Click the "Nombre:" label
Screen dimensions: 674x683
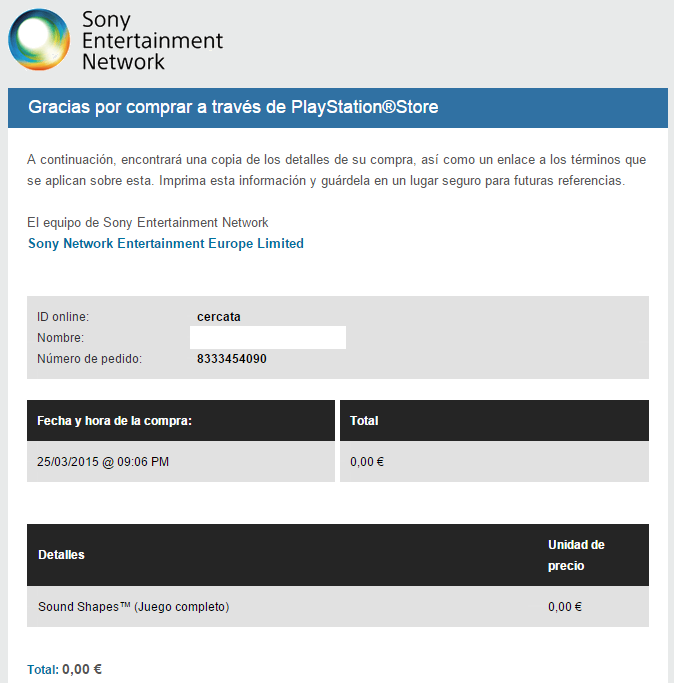[x=61, y=338]
